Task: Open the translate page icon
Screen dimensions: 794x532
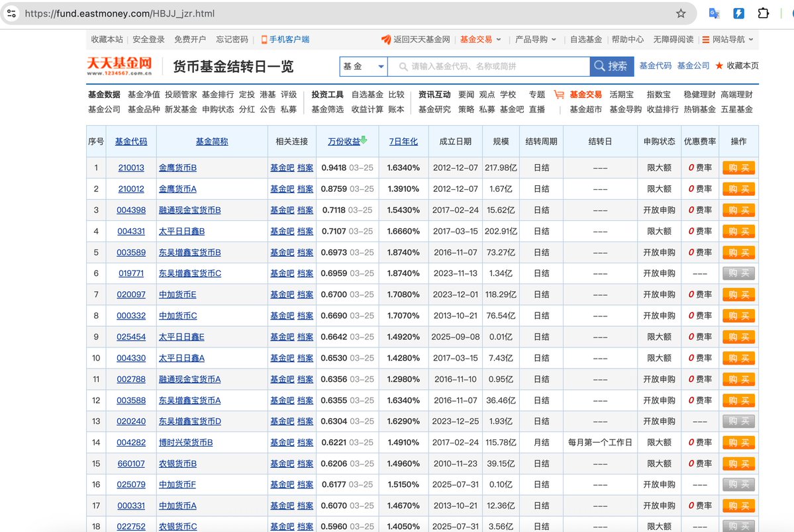Action: pos(715,13)
